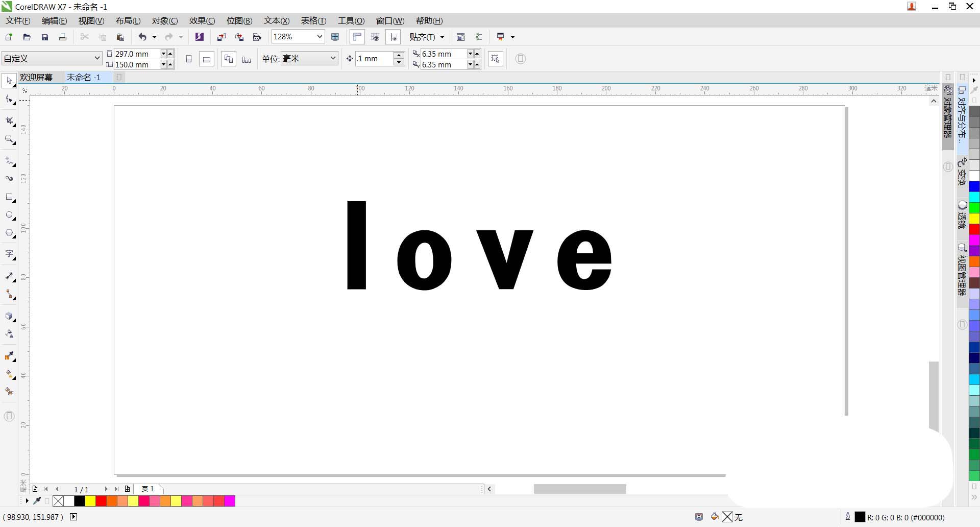Viewport: 980px width, 527px height.
Task: Select the Color Eyedropper tool
Action: (9, 356)
